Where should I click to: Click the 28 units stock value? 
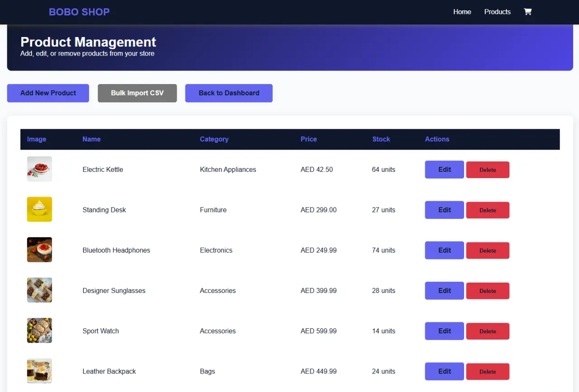[384, 291]
